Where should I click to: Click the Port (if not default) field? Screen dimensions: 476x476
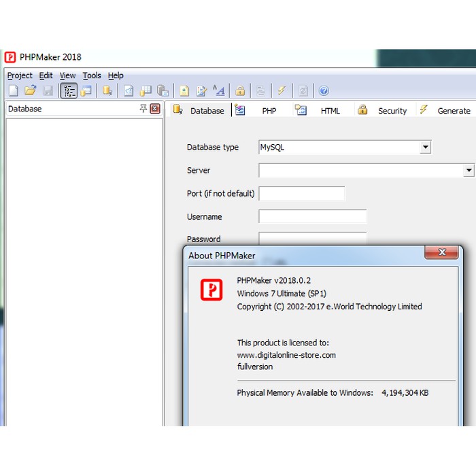coord(301,194)
